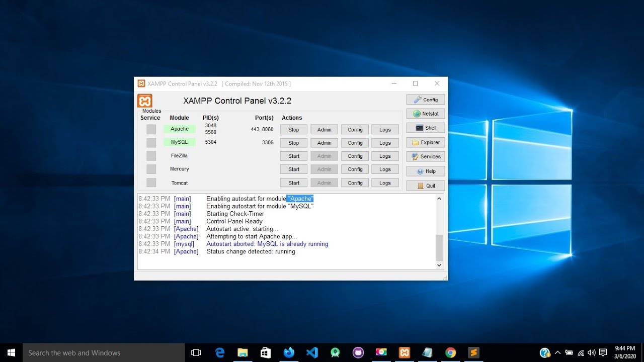
Task: Click Apache port text "443, 8080"
Action: 262,129
